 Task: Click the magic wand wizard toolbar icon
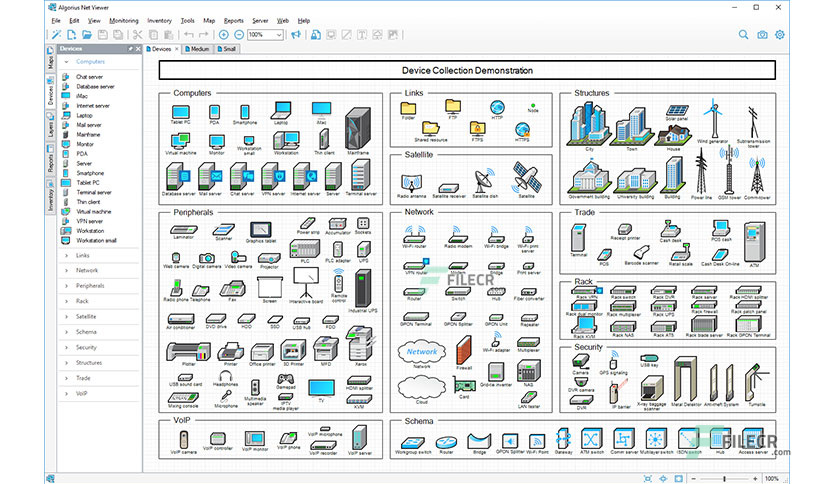point(56,35)
